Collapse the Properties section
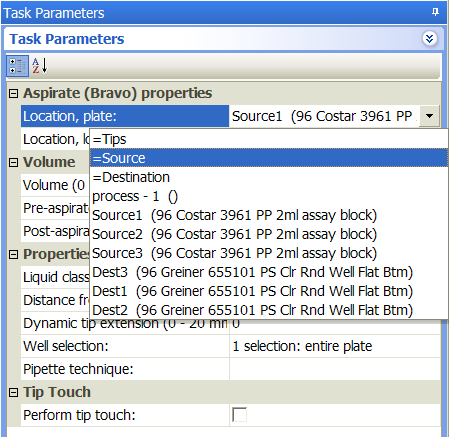The image size is (449, 437). pos(13,254)
